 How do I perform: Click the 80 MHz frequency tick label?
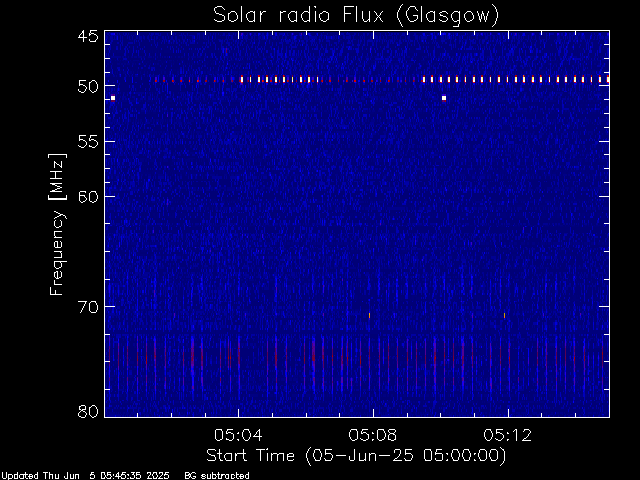88,411
